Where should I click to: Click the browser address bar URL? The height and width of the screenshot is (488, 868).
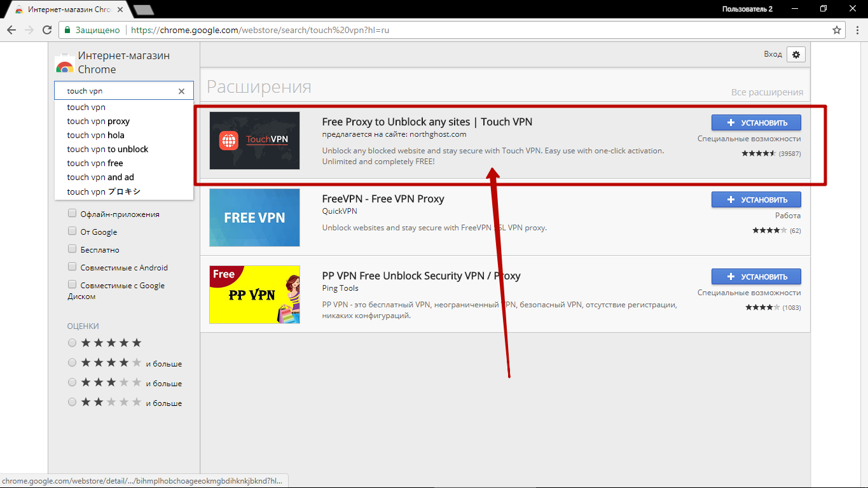pos(259,30)
